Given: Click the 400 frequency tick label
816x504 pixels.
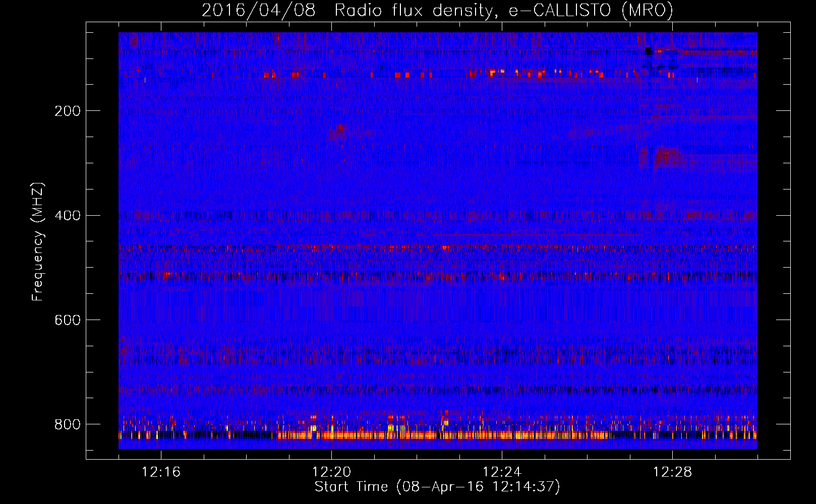Looking at the screenshot, I should [x=68, y=216].
